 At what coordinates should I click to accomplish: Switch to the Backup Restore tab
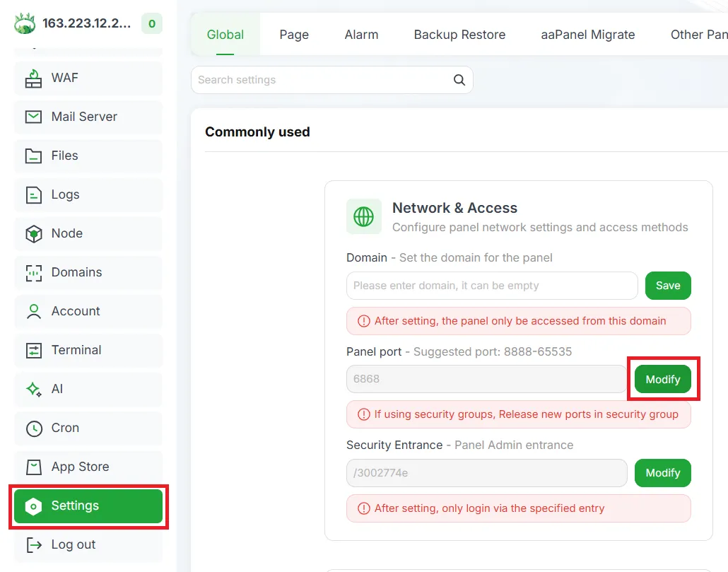(x=459, y=35)
